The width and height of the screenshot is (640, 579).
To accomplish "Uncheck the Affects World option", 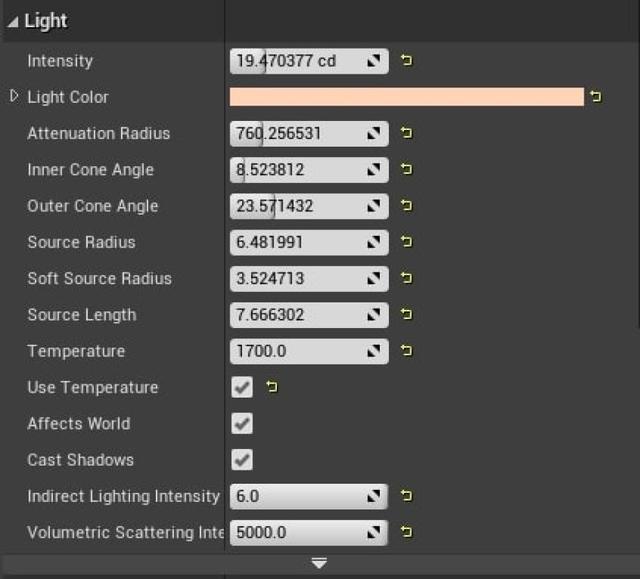I will (x=242, y=424).
